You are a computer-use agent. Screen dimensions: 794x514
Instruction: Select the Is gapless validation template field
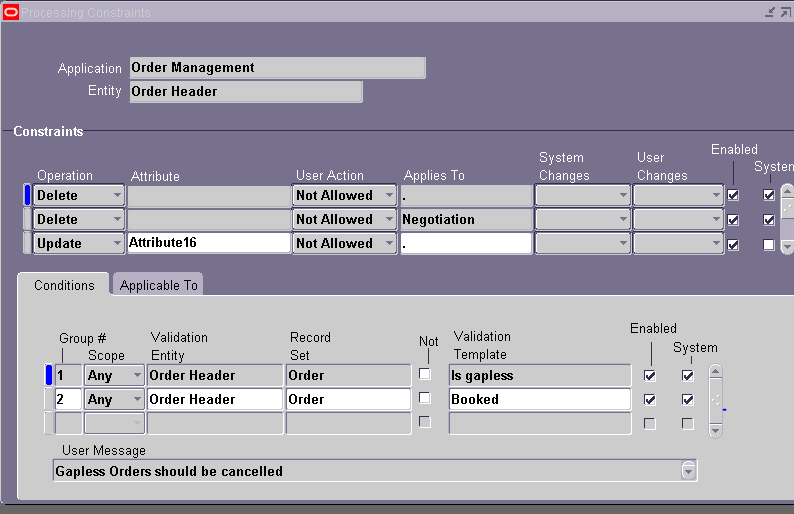pos(540,375)
